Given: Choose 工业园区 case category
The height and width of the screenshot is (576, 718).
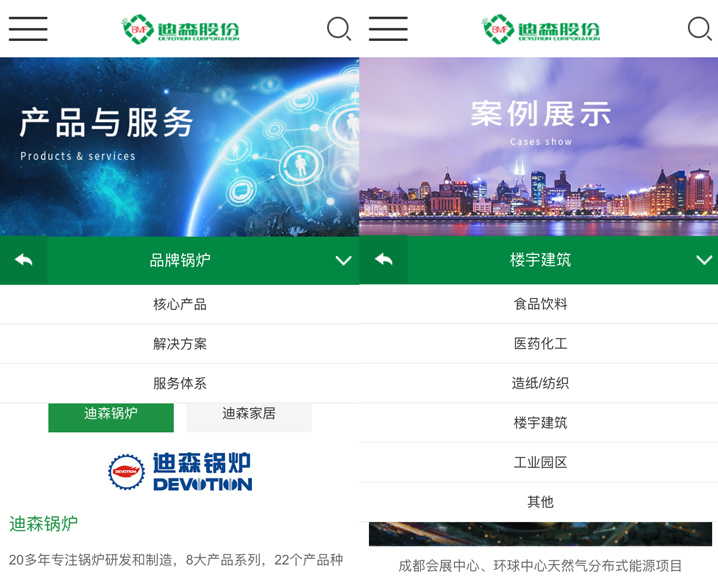Looking at the screenshot, I should [539, 462].
